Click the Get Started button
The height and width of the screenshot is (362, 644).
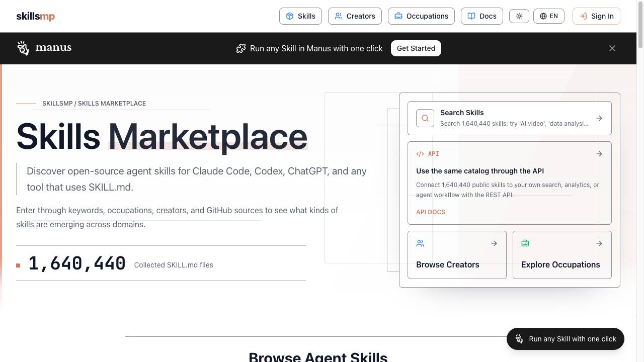(x=416, y=48)
